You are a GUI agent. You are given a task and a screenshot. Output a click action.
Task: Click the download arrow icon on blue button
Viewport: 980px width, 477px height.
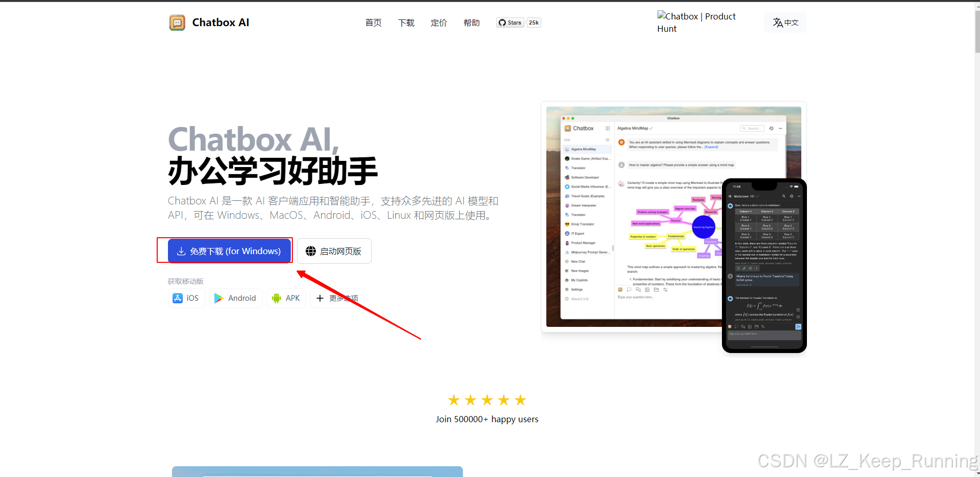(x=181, y=251)
